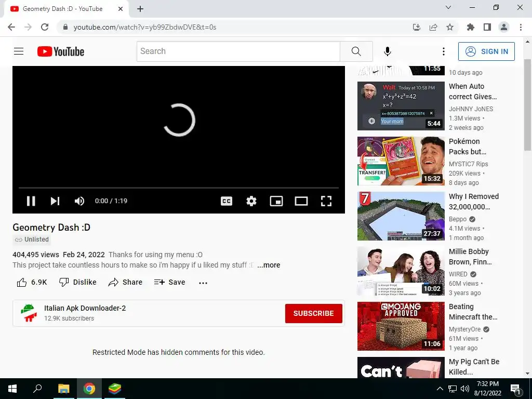Click the address bar URL

pyautogui.click(x=145, y=27)
